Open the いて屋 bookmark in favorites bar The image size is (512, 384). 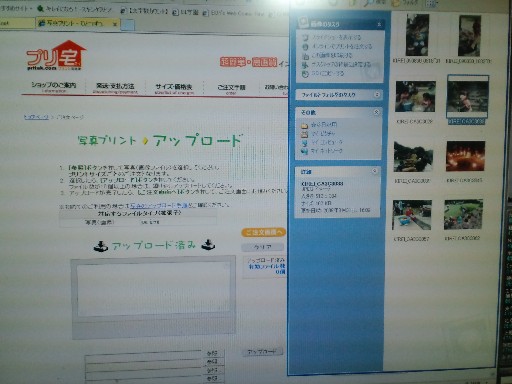[186, 13]
